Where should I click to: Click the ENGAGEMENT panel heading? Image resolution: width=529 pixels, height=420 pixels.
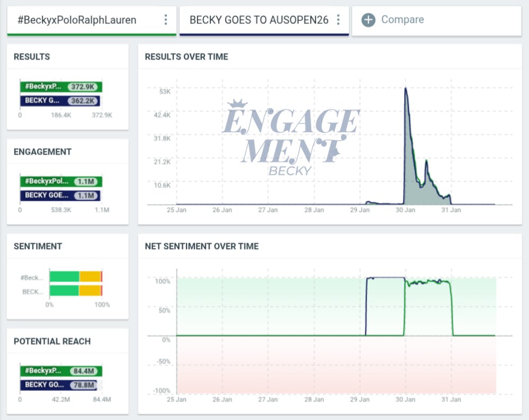click(42, 152)
